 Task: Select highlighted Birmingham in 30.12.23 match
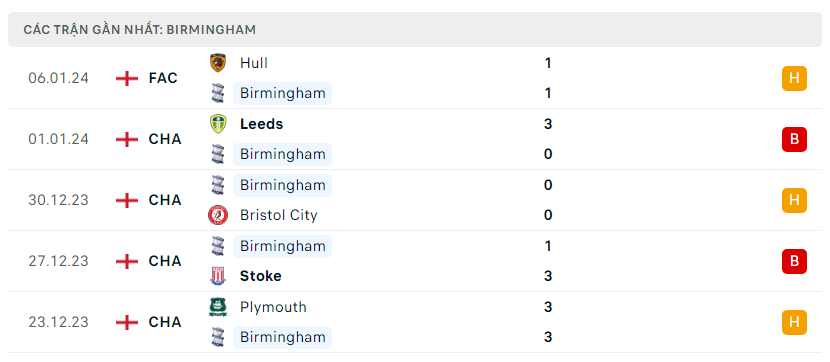point(283,185)
